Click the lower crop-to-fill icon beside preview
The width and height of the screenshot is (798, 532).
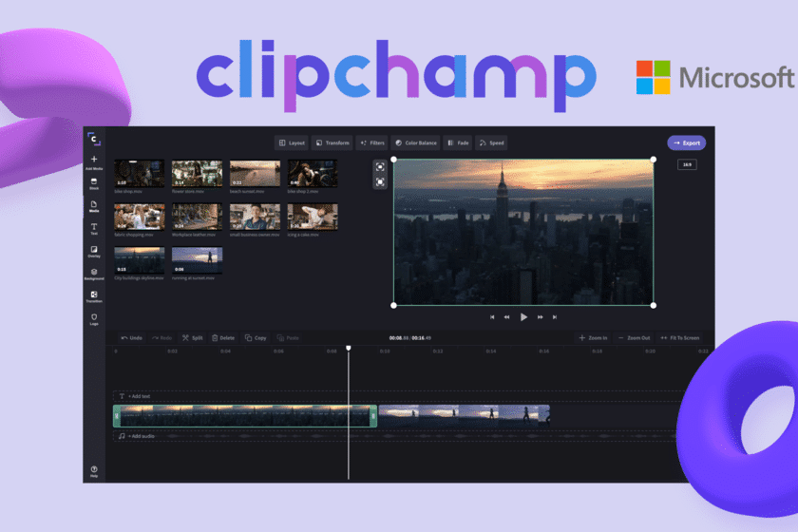[x=380, y=181]
